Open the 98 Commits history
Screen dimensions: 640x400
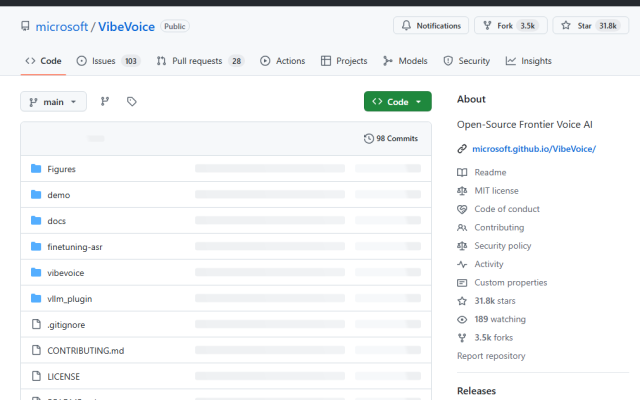pyautogui.click(x=391, y=138)
